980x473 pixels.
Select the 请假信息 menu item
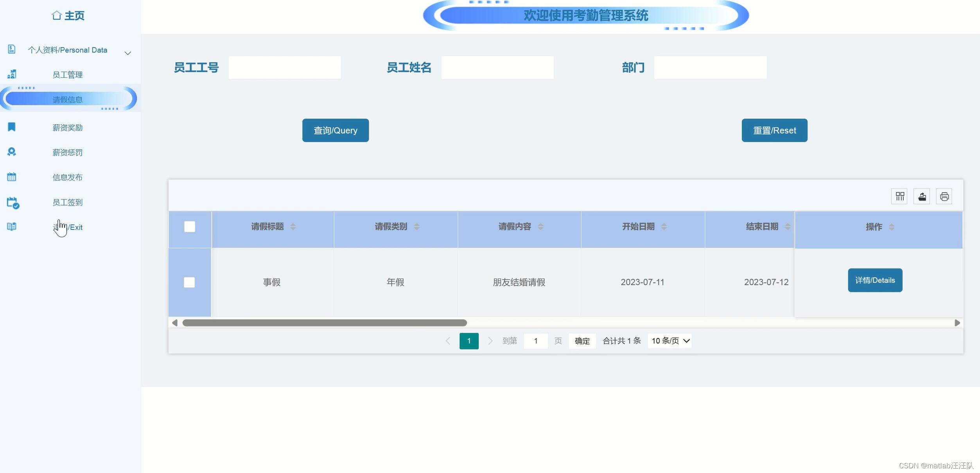click(x=67, y=100)
